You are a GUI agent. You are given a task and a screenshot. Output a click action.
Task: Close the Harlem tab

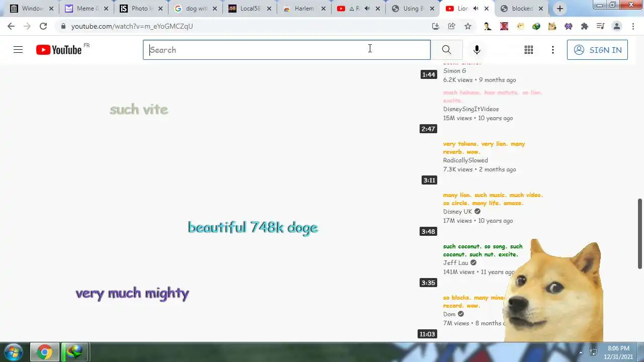(x=323, y=9)
